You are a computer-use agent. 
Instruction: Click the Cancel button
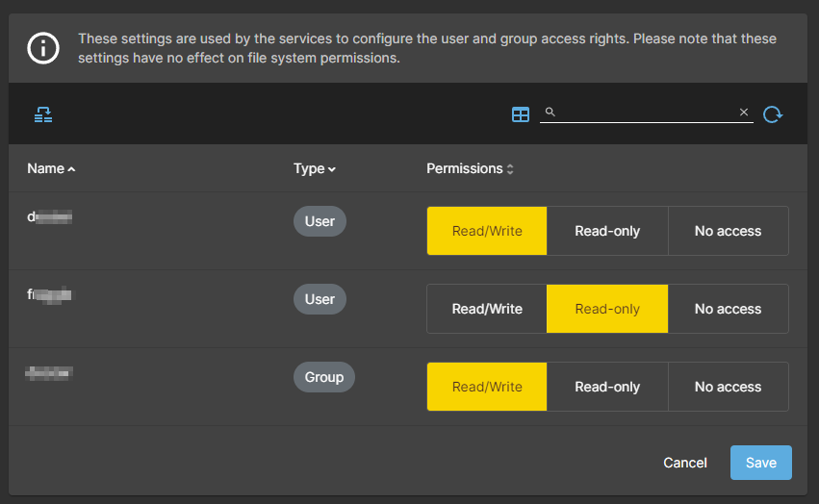[x=685, y=463]
